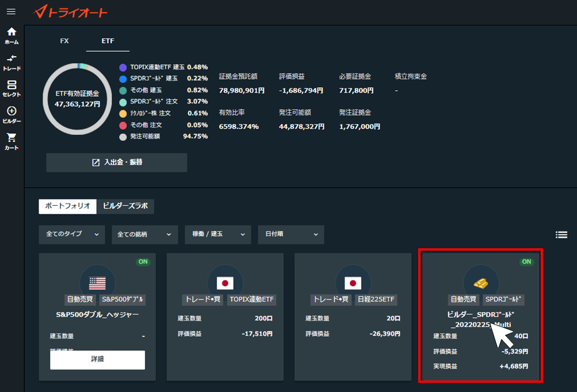This screenshot has height=392, width=577.
Task: Click the Japan flag on TOPIX連動ETF card
Action: tap(225, 283)
